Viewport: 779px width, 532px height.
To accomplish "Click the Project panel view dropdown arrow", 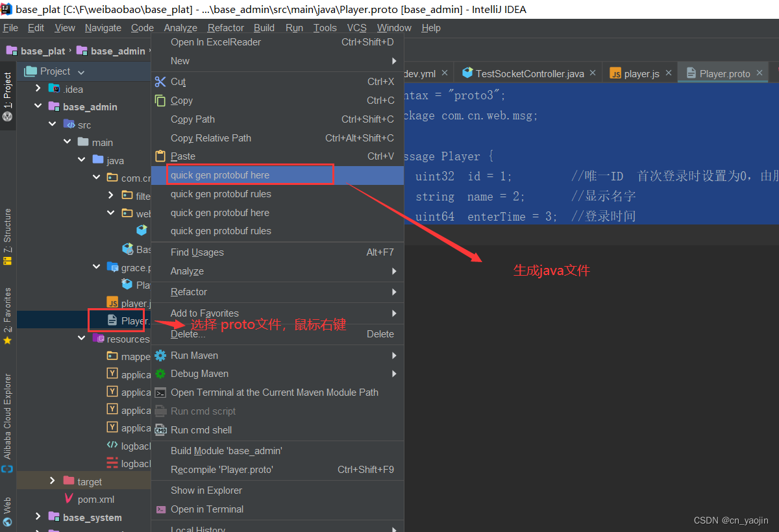I will point(80,71).
